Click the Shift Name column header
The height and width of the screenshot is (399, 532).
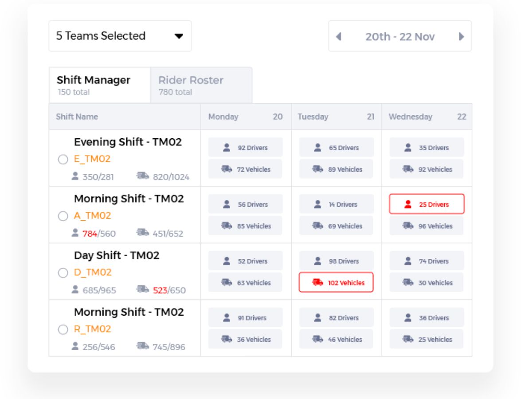[x=125, y=117]
